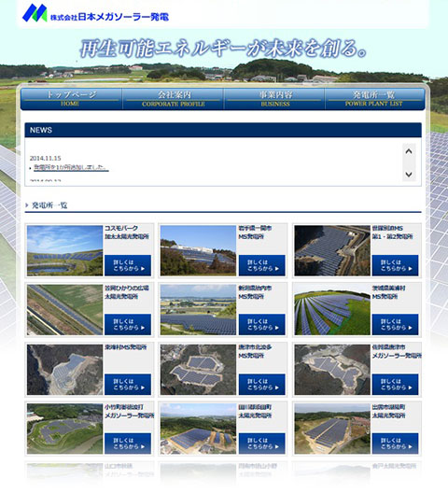Open the 岩手県一関市 MS発電所 photo

(198, 250)
